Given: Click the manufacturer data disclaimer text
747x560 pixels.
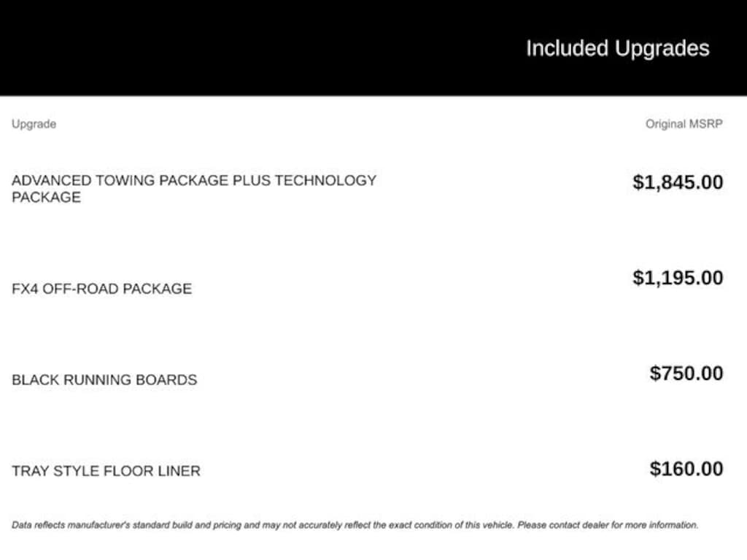Looking at the screenshot, I should 355,525.
